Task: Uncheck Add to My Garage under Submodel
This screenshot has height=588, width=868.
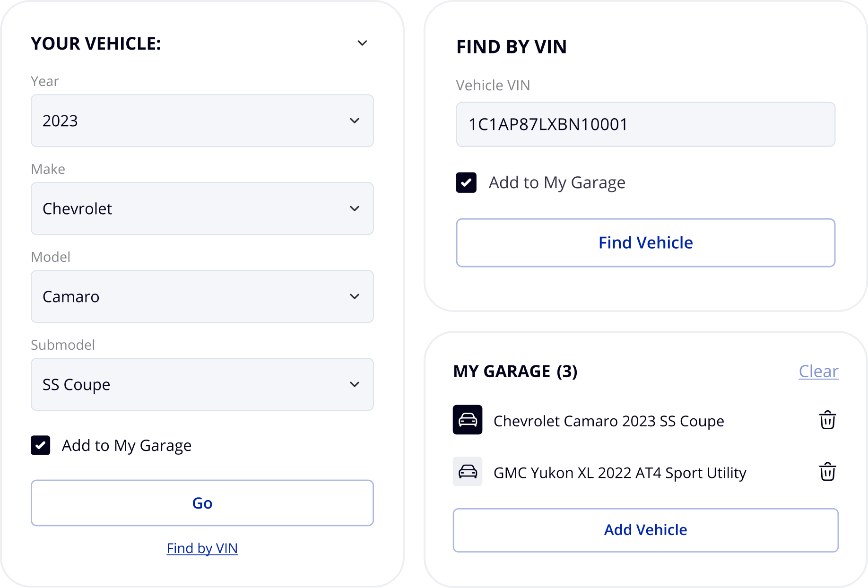Action: [x=41, y=445]
